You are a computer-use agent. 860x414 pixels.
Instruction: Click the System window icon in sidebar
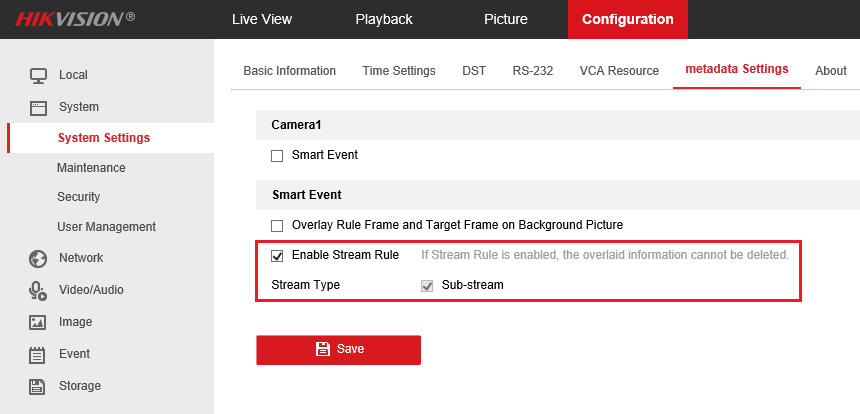(38, 107)
